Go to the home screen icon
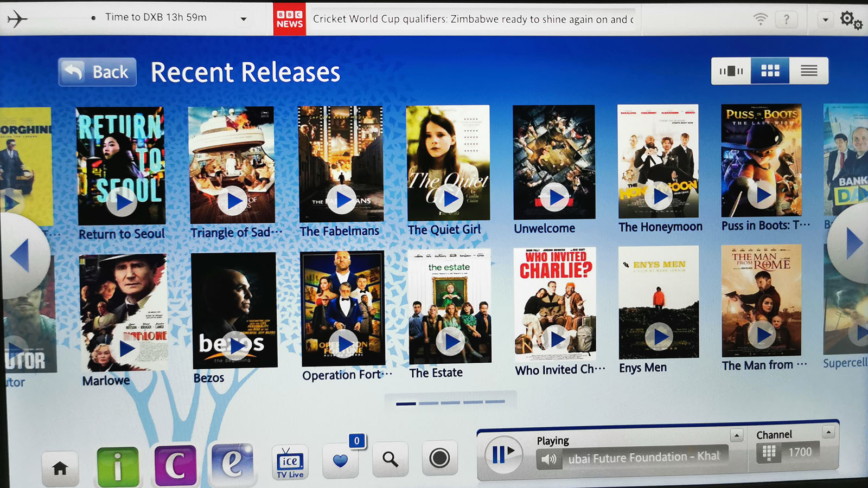Image resolution: width=868 pixels, height=488 pixels. [x=60, y=468]
